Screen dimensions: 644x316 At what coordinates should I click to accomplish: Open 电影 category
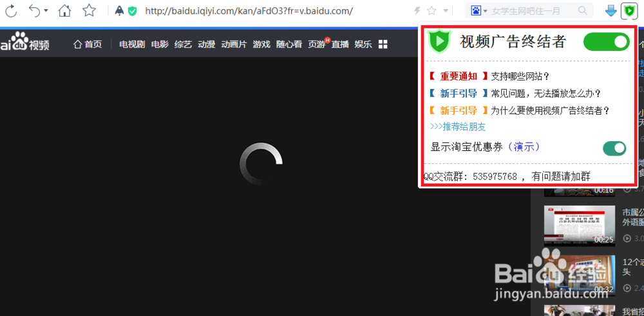click(x=160, y=44)
